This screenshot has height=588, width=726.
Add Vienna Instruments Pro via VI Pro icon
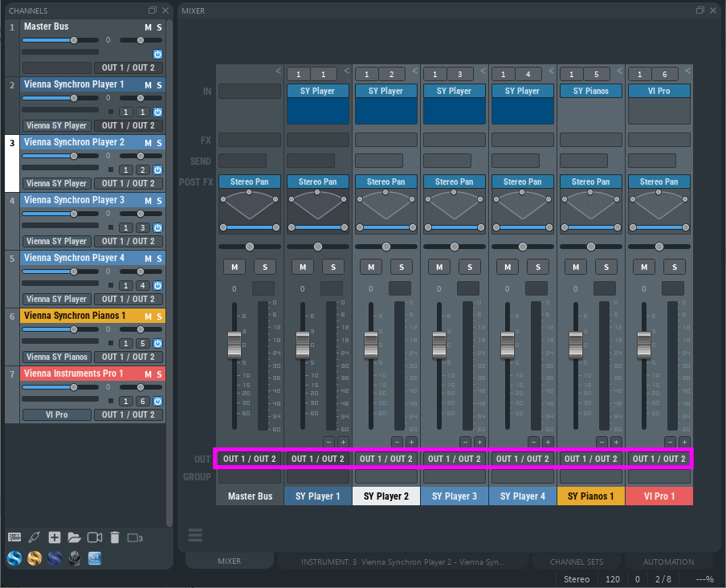click(95, 558)
